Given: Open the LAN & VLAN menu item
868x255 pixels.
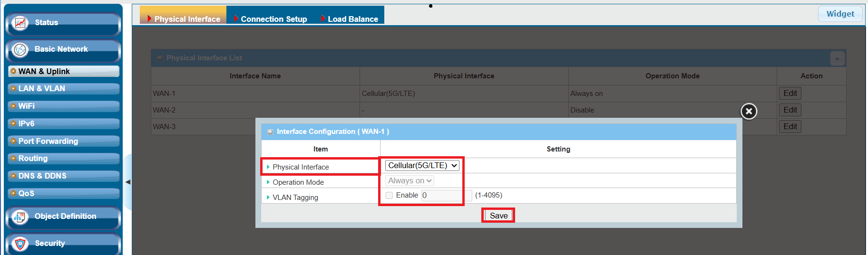Looking at the screenshot, I should pos(42,89).
